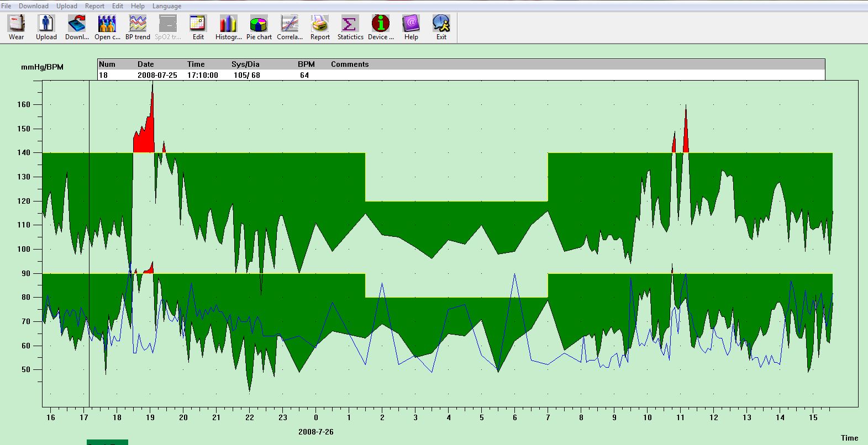Open the File menu
This screenshot has height=445, width=868.
click(x=7, y=6)
